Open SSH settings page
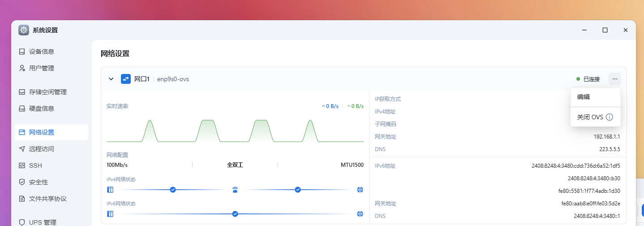 point(35,165)
